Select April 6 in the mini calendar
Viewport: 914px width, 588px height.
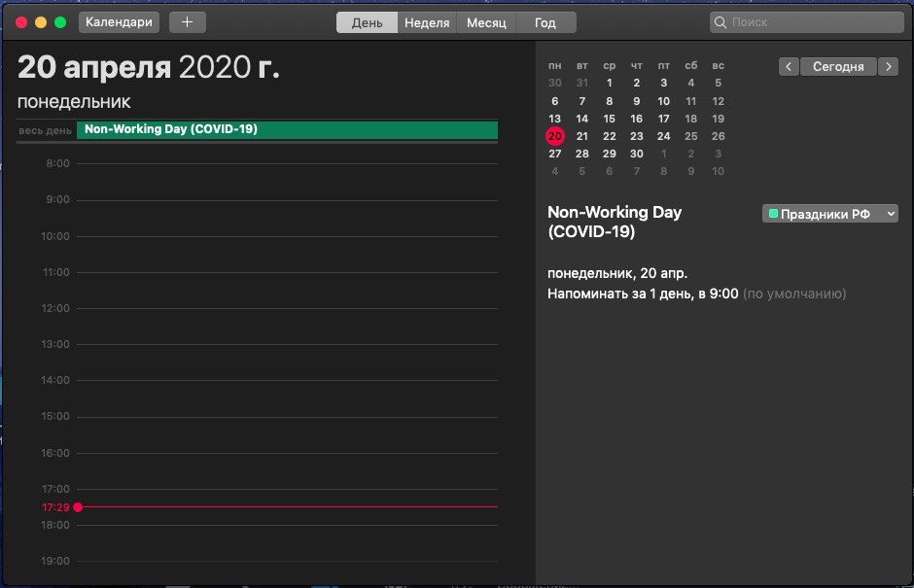pyautogui.click(x=555, y=101)
